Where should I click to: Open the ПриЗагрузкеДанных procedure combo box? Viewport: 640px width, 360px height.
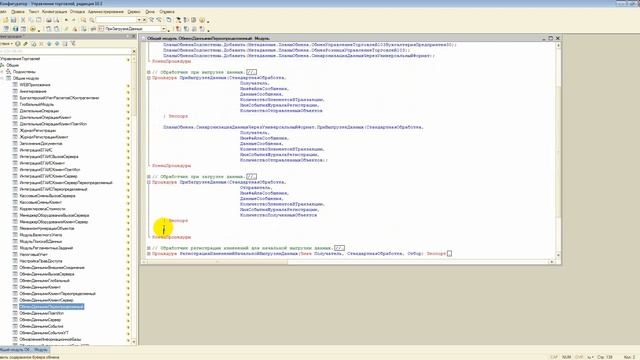coord(164,29)
